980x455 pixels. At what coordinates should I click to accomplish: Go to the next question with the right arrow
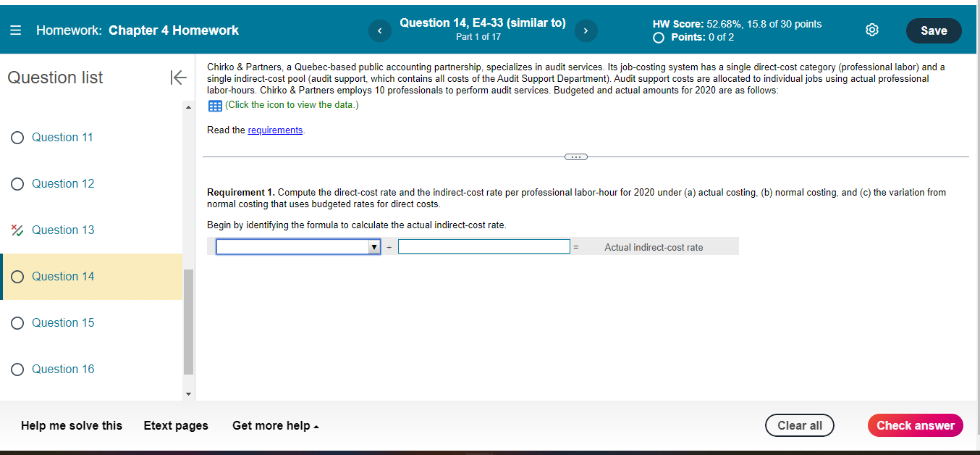tap(586, 30)
